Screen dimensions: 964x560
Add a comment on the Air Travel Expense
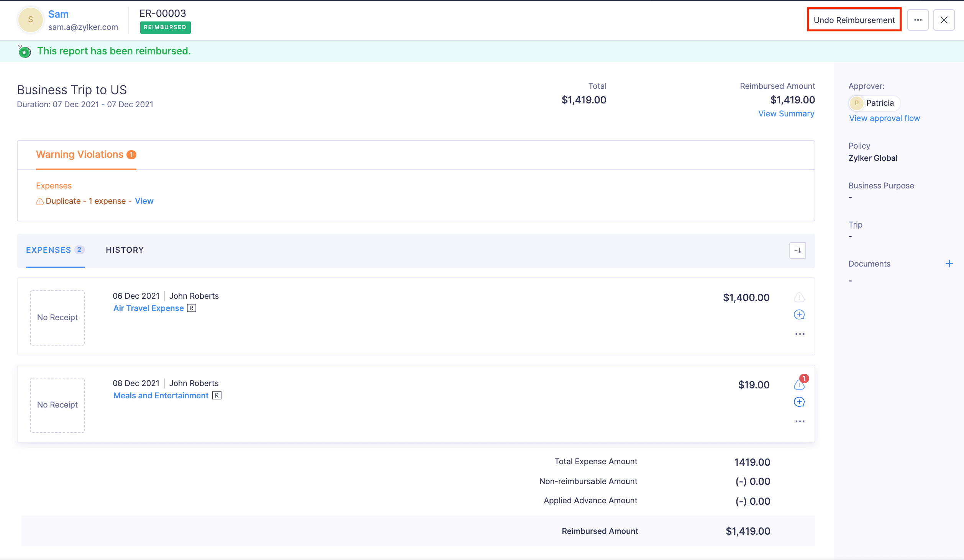tap(799, 314)
